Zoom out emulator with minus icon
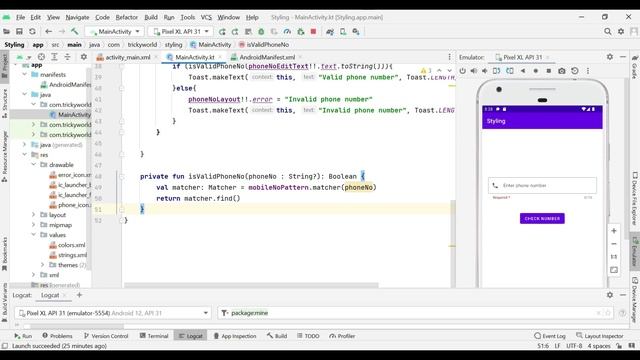 [614, 244]
